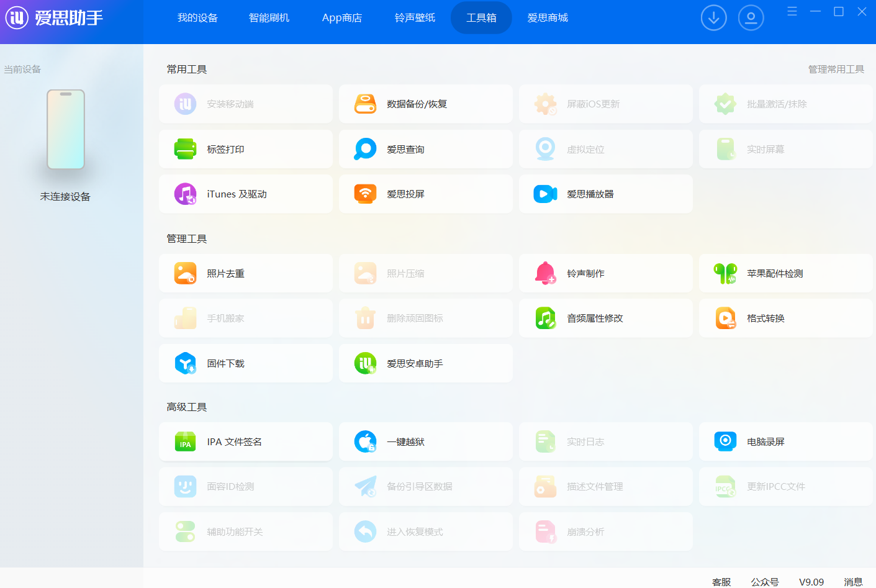The image size is (876, 588).
Task: Click the 电脑录屏 screen record icon
Action: coord(725,442)
